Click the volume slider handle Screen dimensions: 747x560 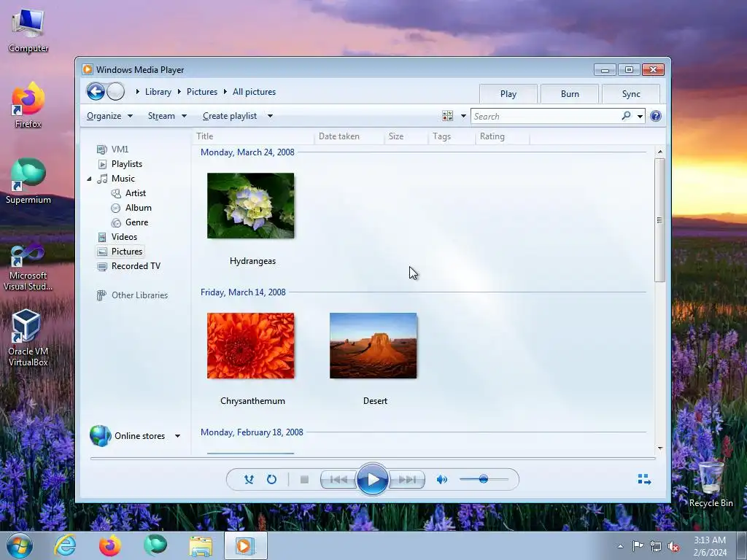(484, 479)
